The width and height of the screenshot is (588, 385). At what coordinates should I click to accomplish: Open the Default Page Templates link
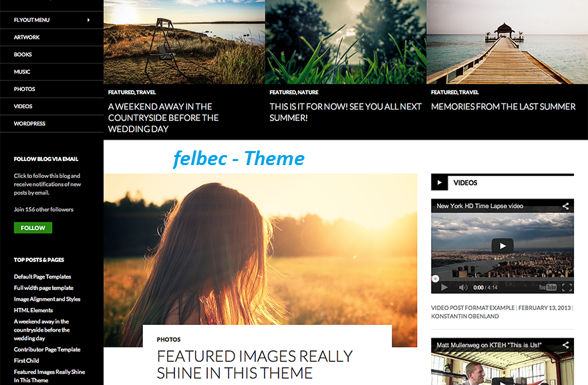click(x=42, y=277)
